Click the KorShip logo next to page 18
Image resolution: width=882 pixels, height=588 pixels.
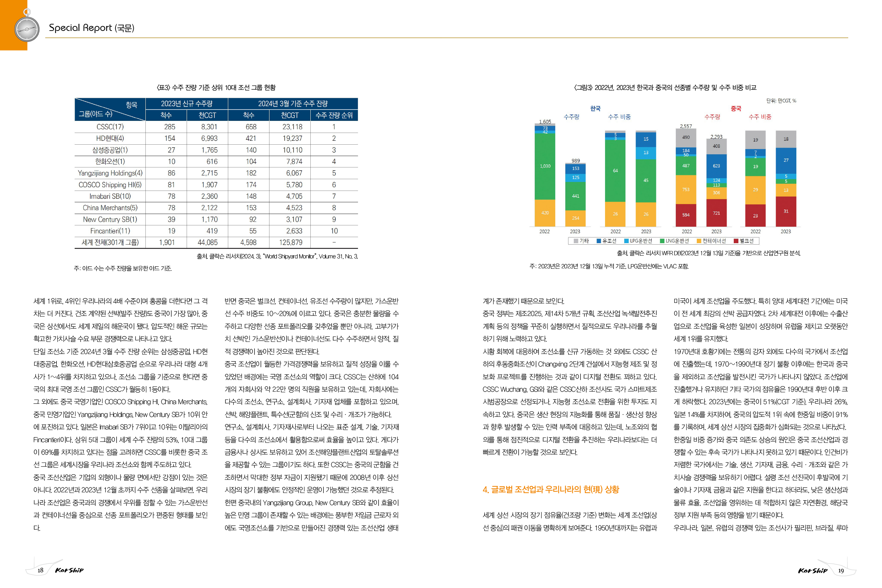coord(69,570)
